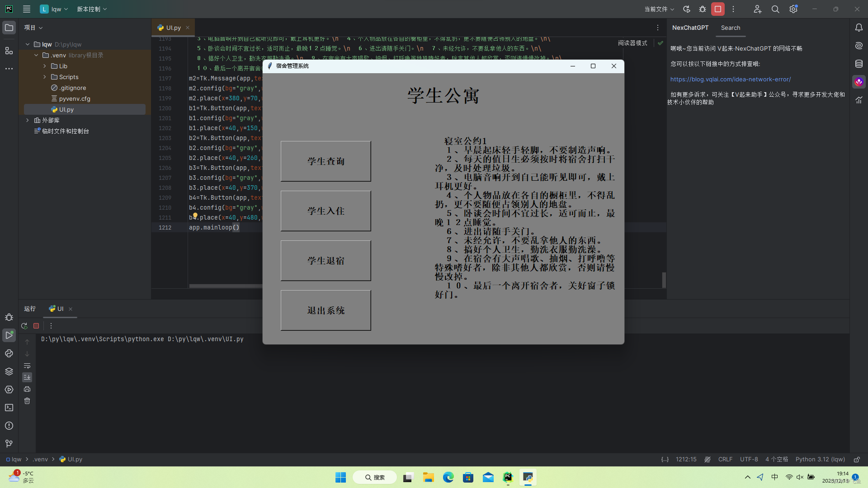Toggle scroll to end in run console

click(x=27, y=377)
